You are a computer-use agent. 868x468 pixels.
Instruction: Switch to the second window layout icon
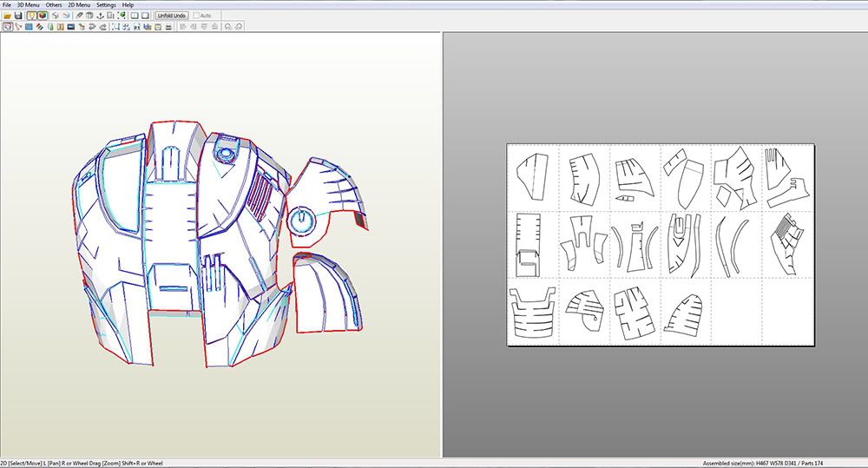click(x=146, y=16)
